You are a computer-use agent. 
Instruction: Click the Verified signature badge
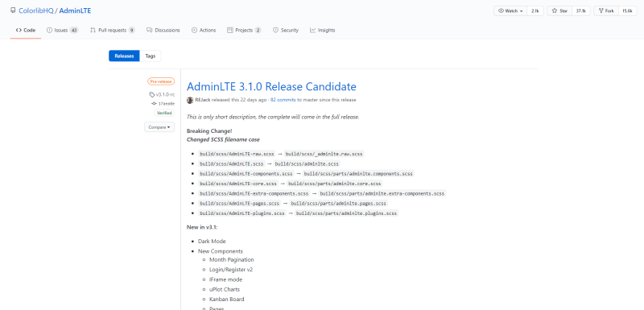pyautogui.click(x=164, y=113)
